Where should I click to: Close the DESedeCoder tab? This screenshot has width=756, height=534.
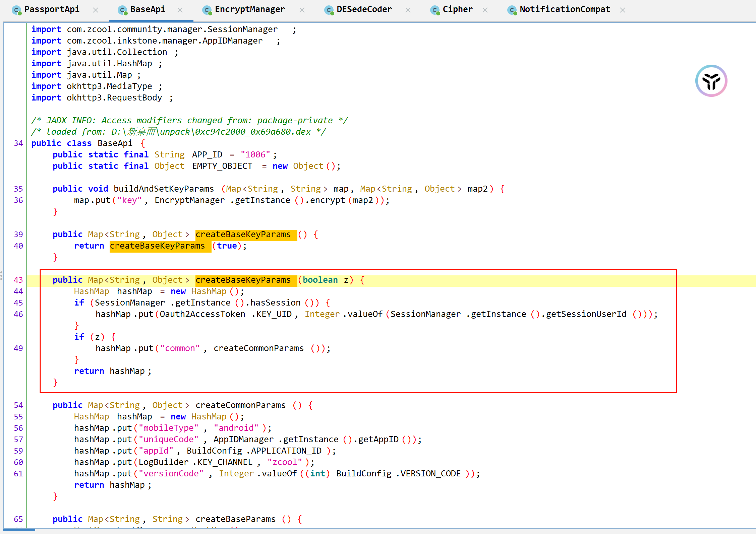408,10
